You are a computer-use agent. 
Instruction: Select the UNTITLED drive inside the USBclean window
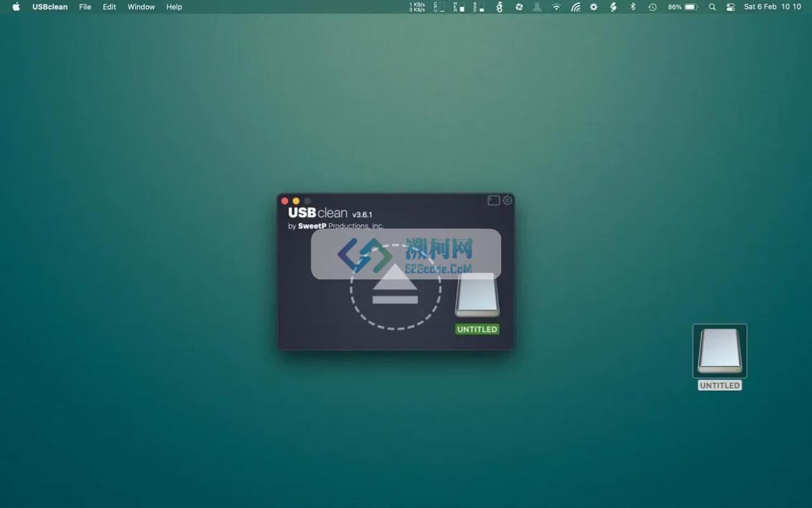(477, 304)
